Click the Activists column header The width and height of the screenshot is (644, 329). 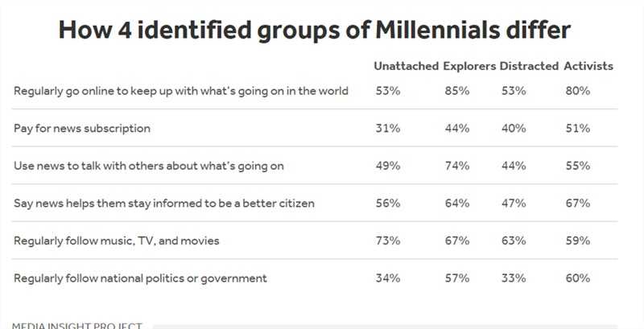point(589,66)
